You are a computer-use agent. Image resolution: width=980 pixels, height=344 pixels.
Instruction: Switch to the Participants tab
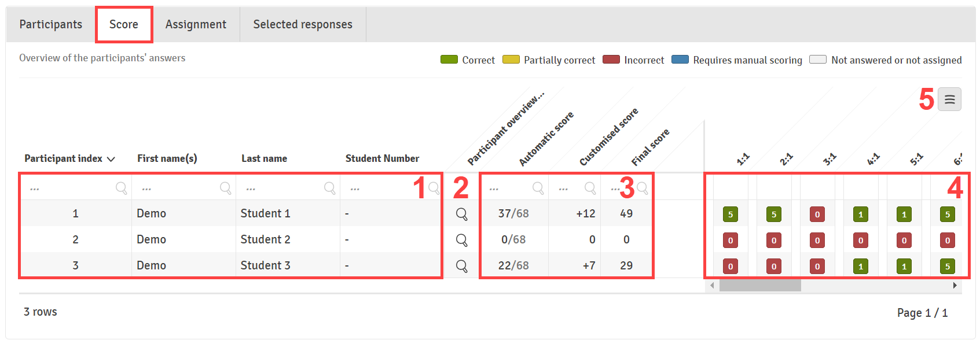(51, 24)
